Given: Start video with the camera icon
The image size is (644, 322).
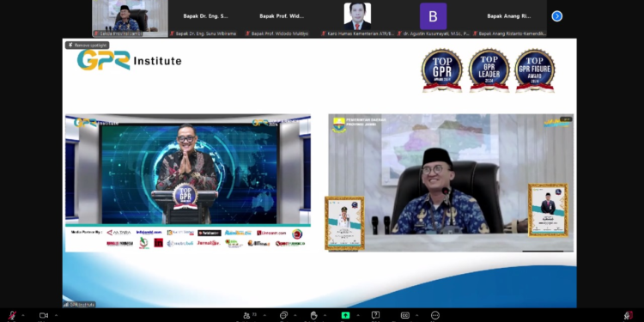Looking at the screenshot, I should coord(43,315).
